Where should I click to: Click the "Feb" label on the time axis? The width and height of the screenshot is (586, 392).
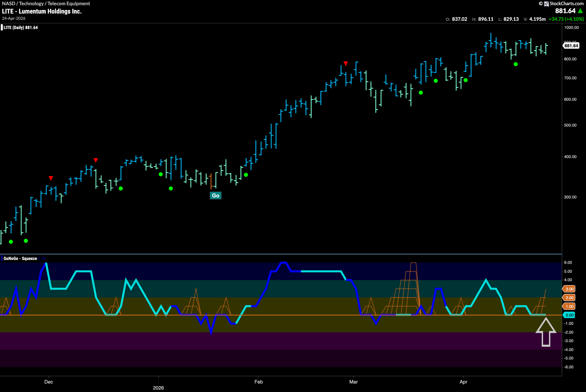[x=258, y=382]
